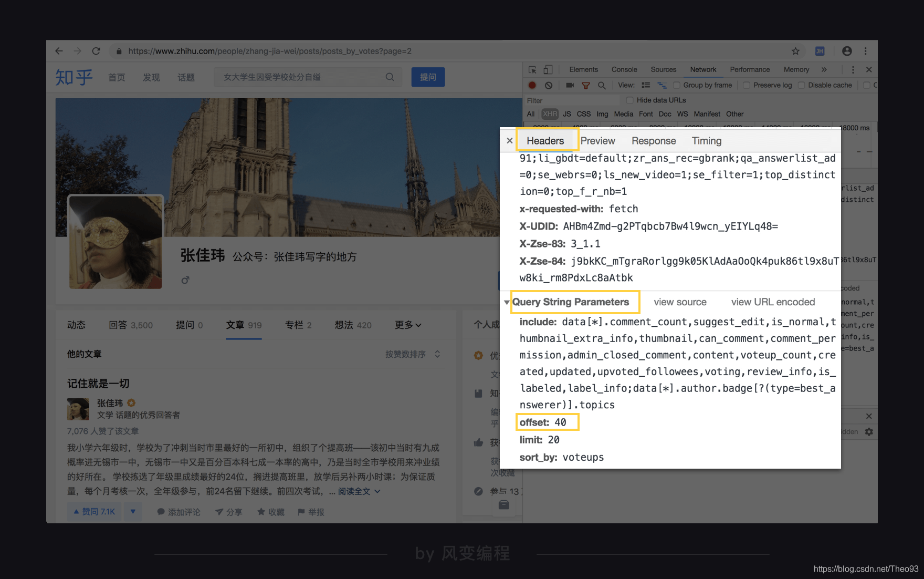This screenshot has width=924, height=579.
Task: Bookmark page with star icon
Action: [795, 51]
